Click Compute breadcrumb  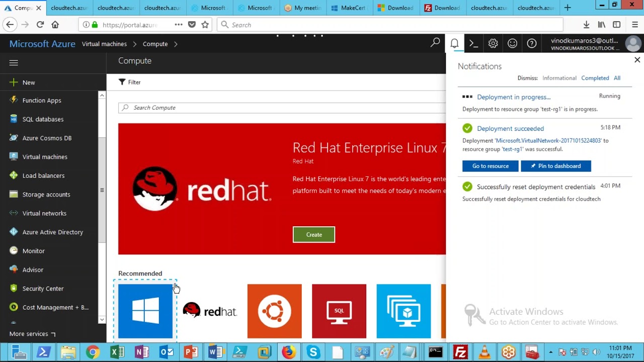[x=155, y=44]
